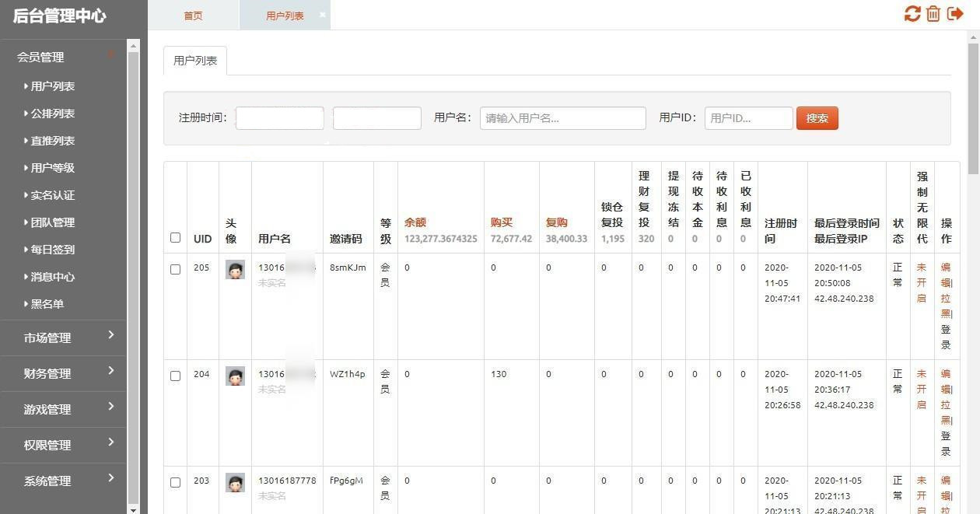Close the 用户列表 tab
980x514 pixels.
click(321, 14)
